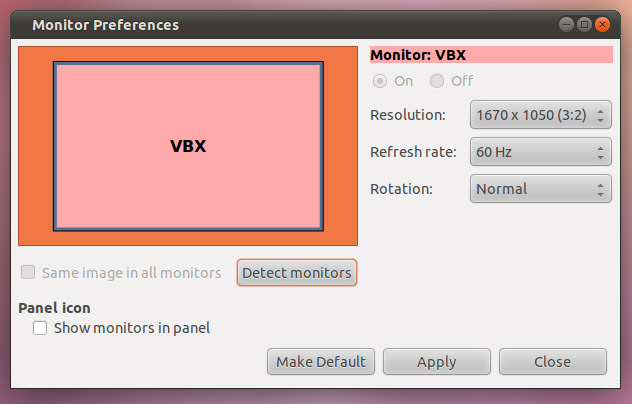Open the Rotation dropdown set to Normal
The image size is (632, 404).
[540, 188]
